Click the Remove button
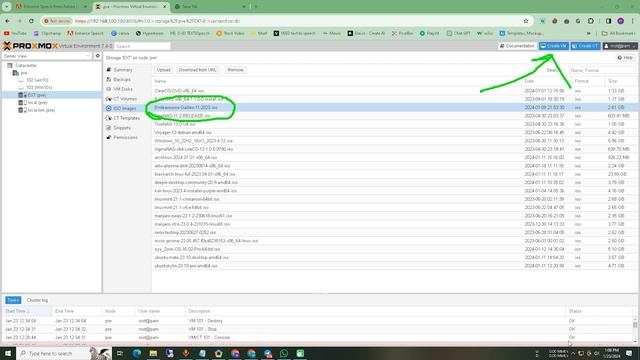640x360 pixels. 235,70
